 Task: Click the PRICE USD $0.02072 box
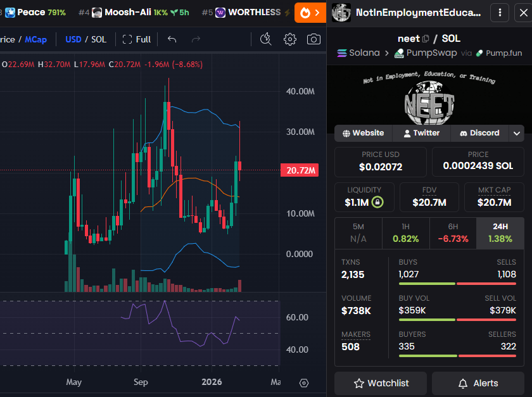point(381,162)
